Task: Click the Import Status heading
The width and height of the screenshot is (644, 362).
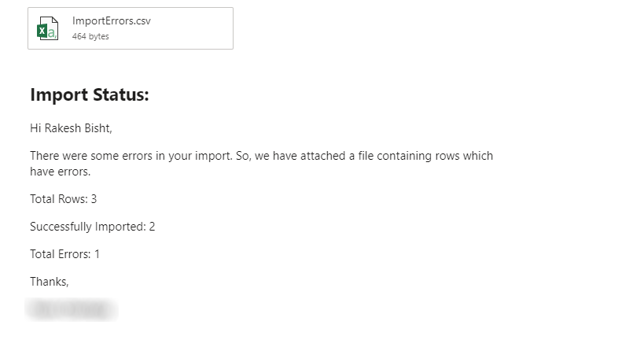Action: pos(89,95)
